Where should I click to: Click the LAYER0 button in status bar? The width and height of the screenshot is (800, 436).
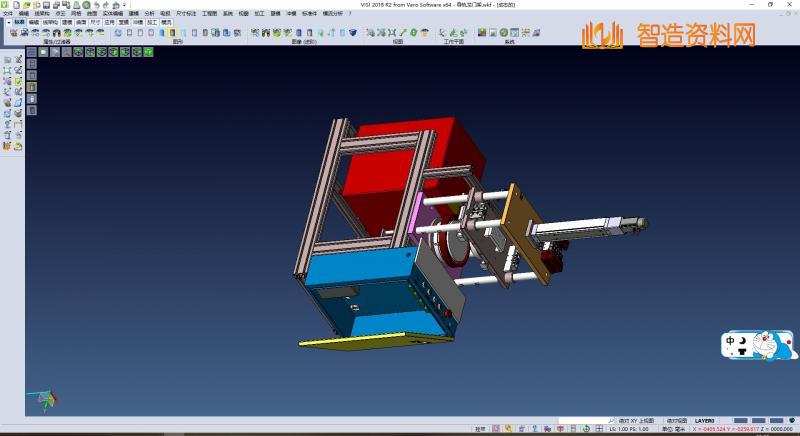point(706,421)
